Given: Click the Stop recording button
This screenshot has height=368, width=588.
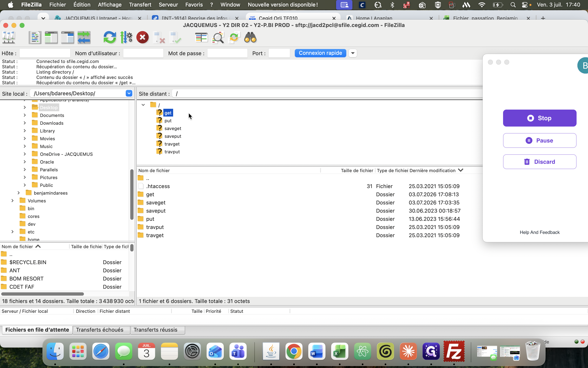Looking at the screenshot, I should [x=540, y=118].
